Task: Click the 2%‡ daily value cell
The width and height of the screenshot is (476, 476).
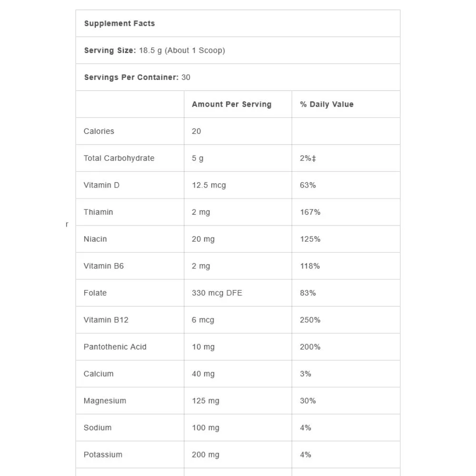Action: [308, 158]
